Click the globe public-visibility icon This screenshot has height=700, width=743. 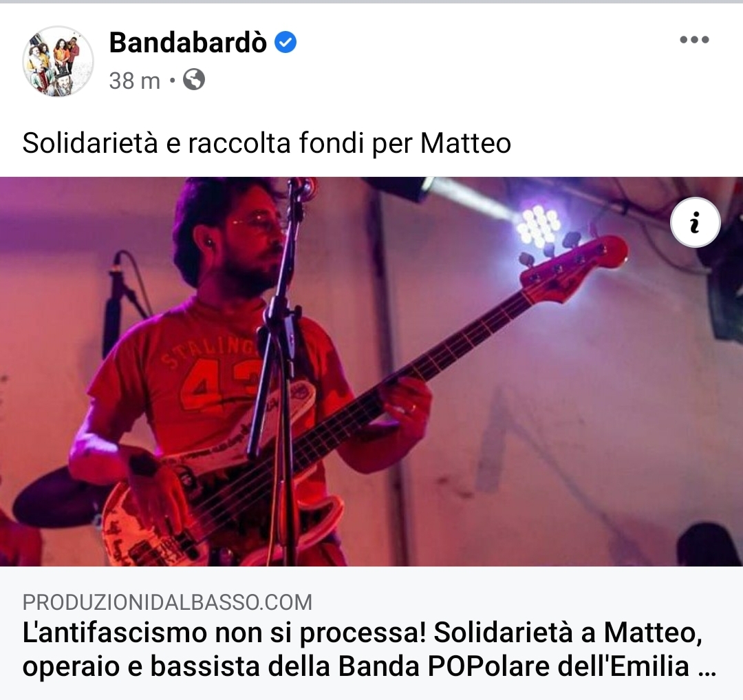194,80
